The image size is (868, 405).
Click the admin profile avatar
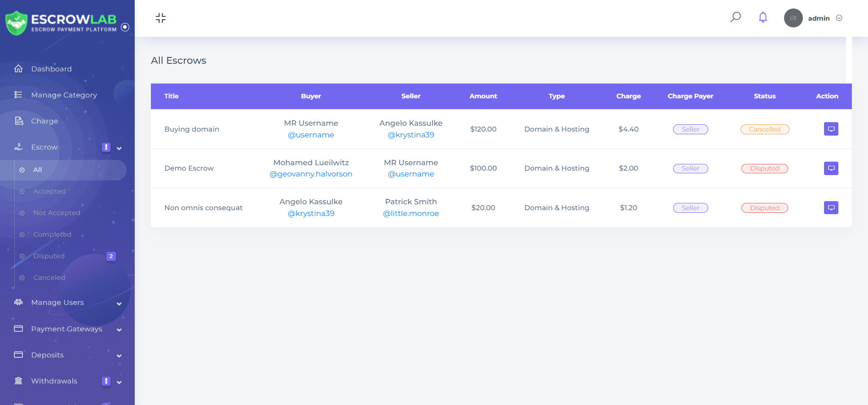(793, 18)
